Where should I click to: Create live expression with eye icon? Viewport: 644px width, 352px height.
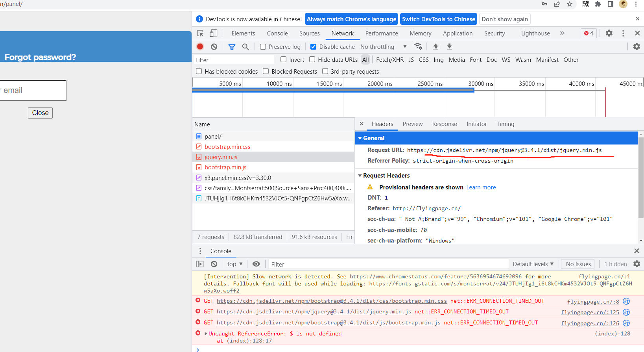click(256, 264)
